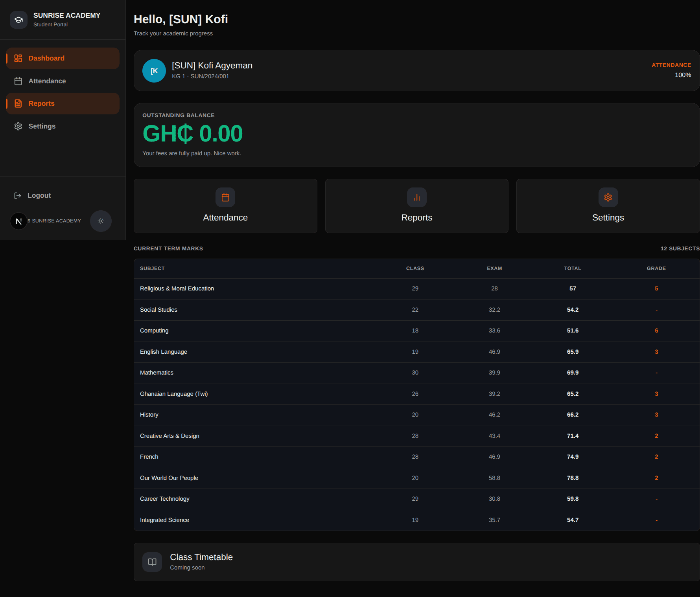Click the 12 SUBJECTS count label
Screen dimensions: 700x597
coord(680,248)
